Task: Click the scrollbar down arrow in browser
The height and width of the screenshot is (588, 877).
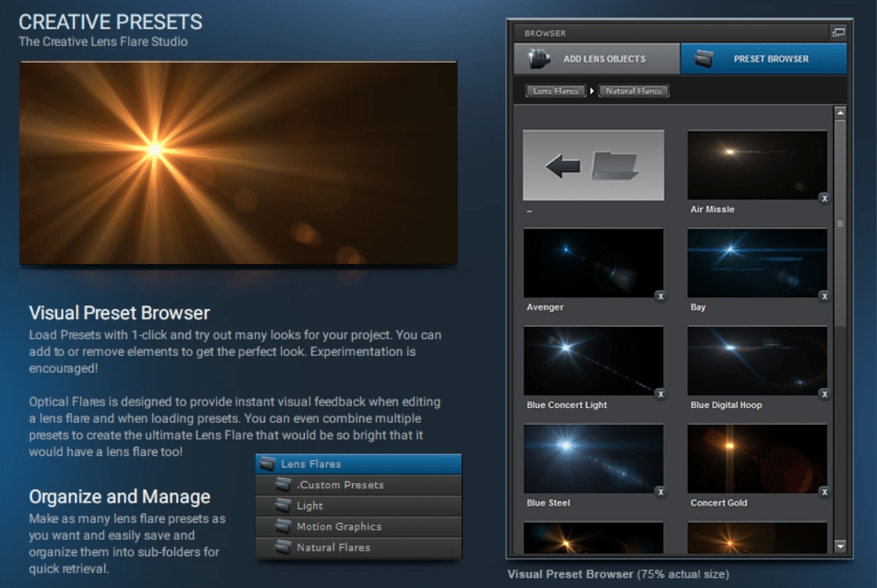Action: coord(840,546)
